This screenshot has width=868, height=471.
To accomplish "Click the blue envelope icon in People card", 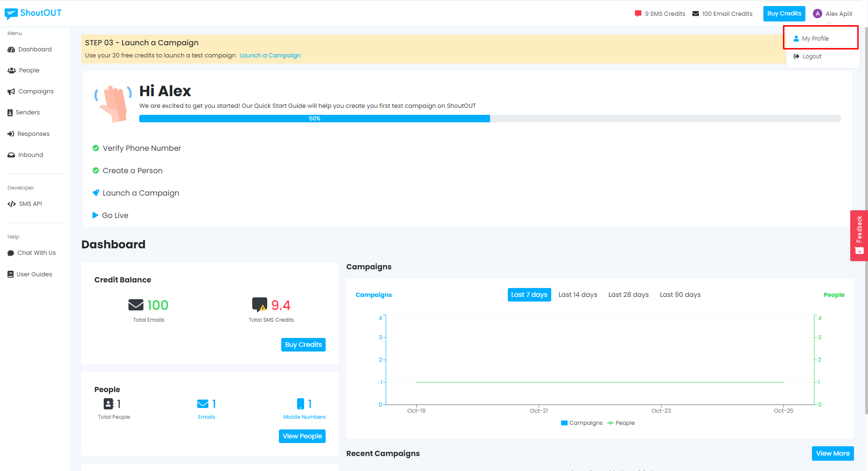I will (x=203, y=404).
